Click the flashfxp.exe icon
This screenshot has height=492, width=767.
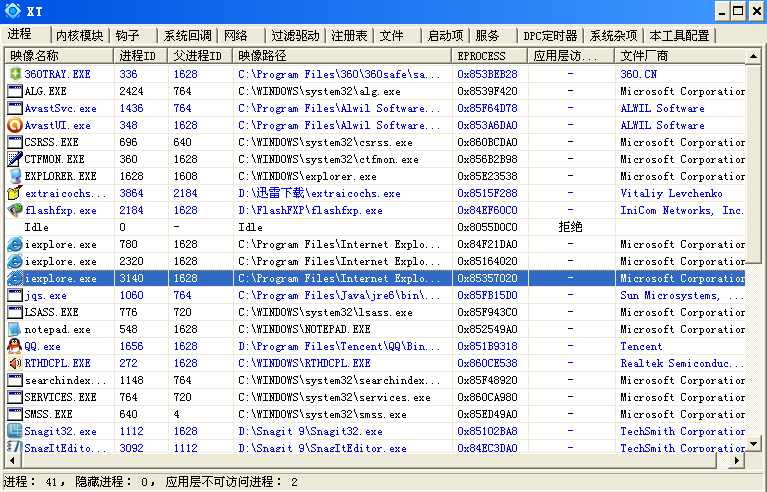point(15,210)
